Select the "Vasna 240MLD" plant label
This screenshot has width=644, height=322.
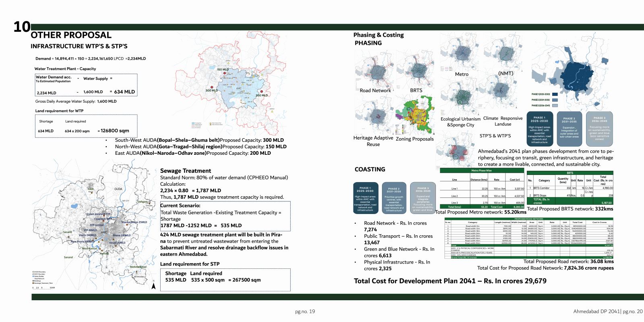87,235
